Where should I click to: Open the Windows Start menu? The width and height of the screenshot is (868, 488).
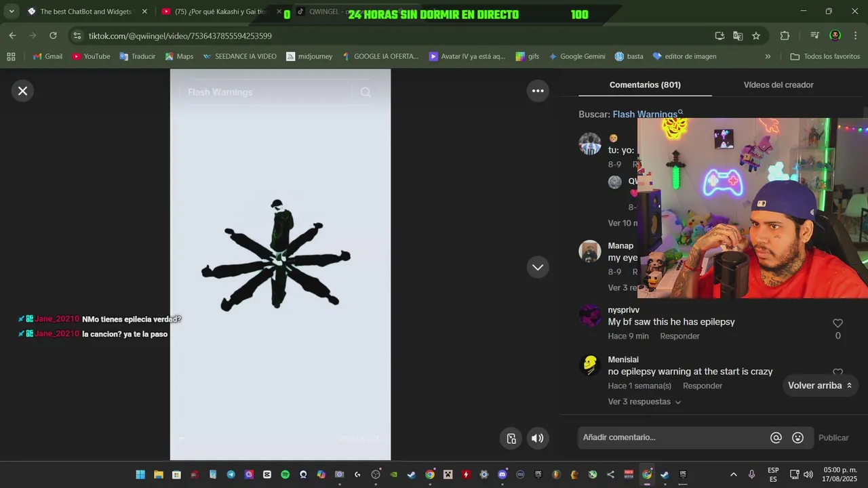point(140,474)
